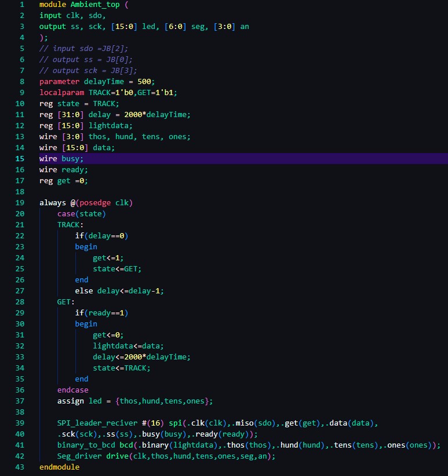Click "2000*delayTime" on line 11
Viewport: 448px width, 476px height.
[x=155, y=115]
